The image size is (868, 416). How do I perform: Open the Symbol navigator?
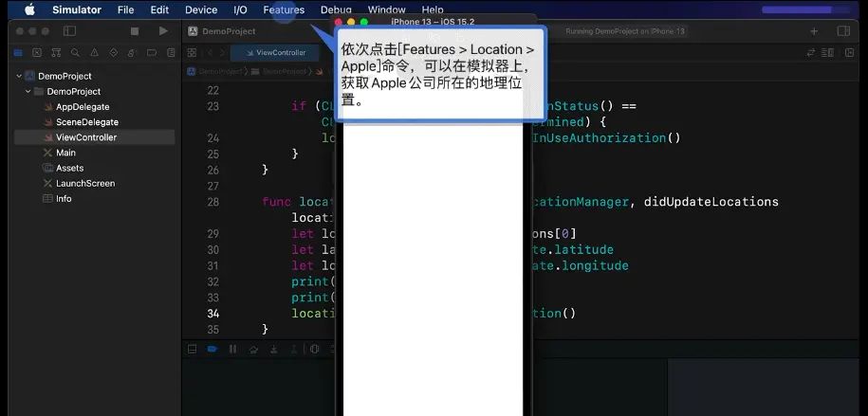point(56,53)
